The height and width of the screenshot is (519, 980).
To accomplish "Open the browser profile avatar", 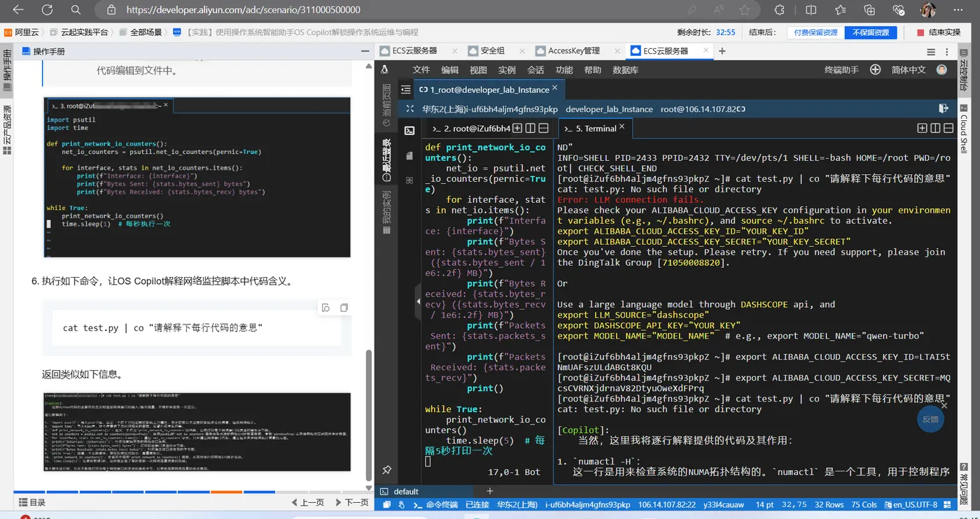I will click(x=927, y=10).
